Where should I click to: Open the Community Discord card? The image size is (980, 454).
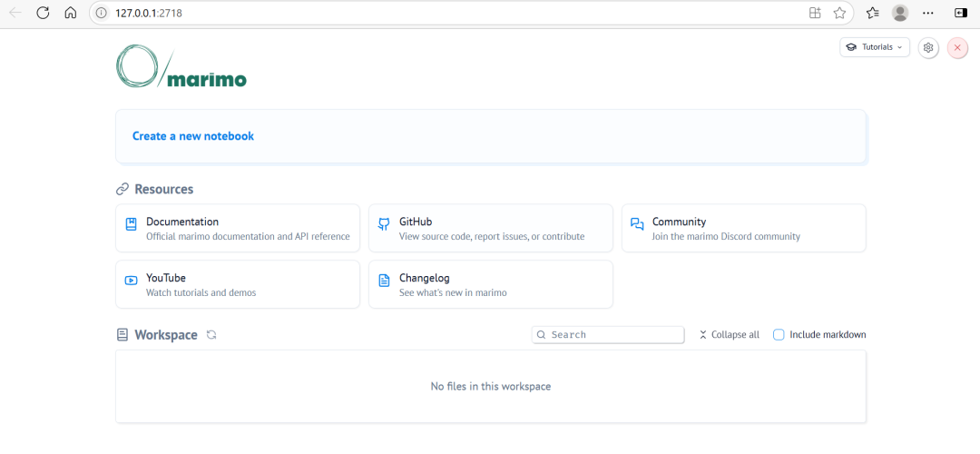743,228
